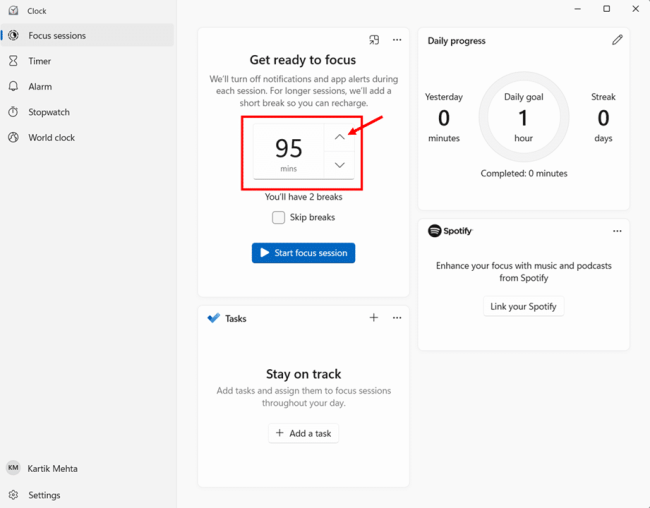Click the 95 mins duration field

(289, 151)
